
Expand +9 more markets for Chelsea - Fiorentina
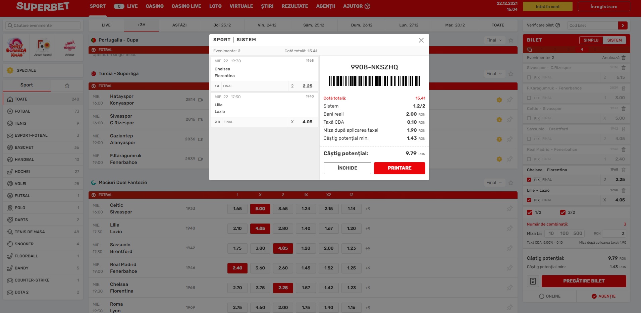(368, 288)
